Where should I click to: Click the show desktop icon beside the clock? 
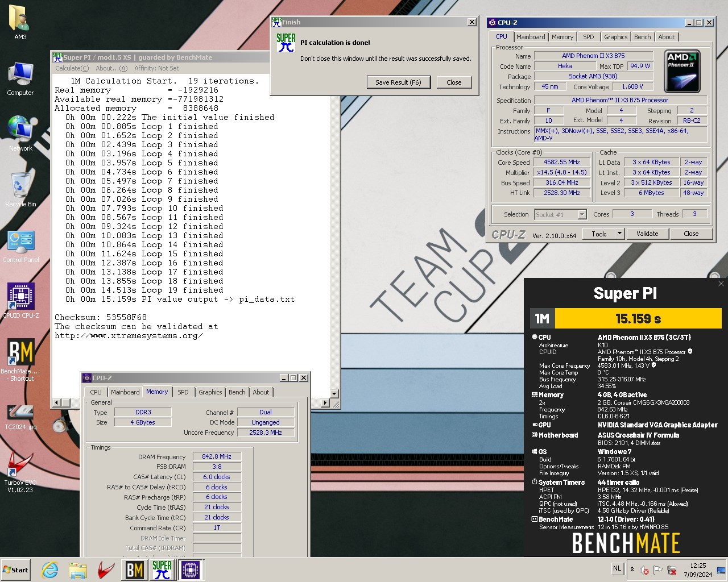point(721,569)
